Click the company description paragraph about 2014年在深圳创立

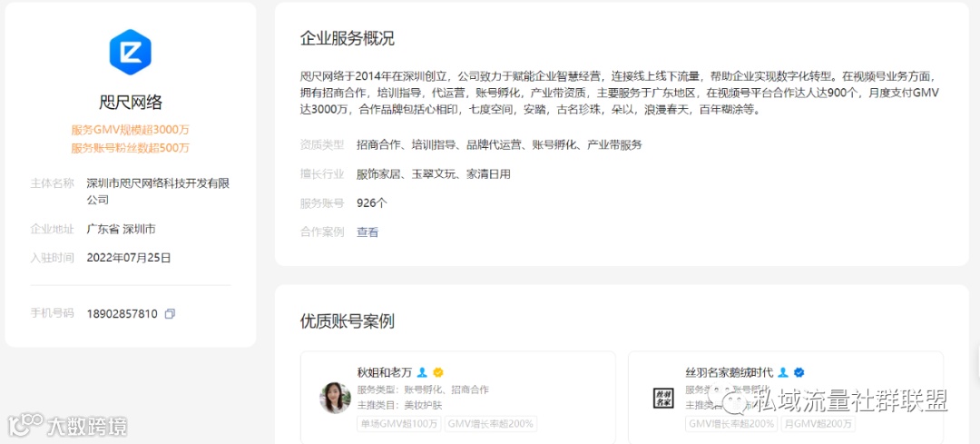(x=620, y=94)
